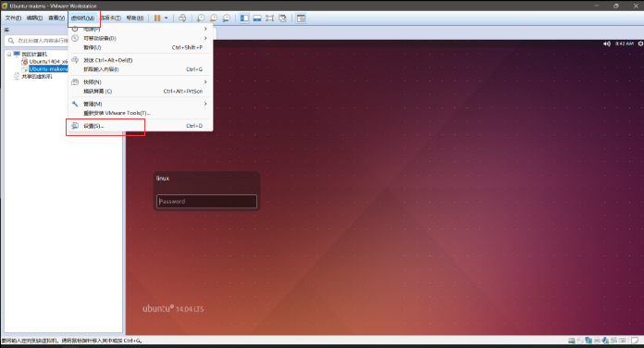
Task: Click Ubuntu sound volume indicator icon
Action: point(607,43)
